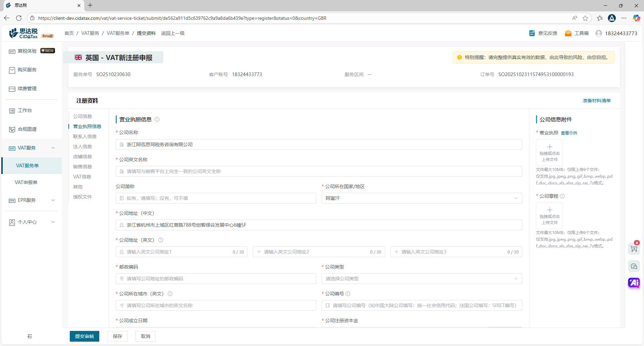
Task: Click the 提交审核 button
Action: tap(85, 336)
